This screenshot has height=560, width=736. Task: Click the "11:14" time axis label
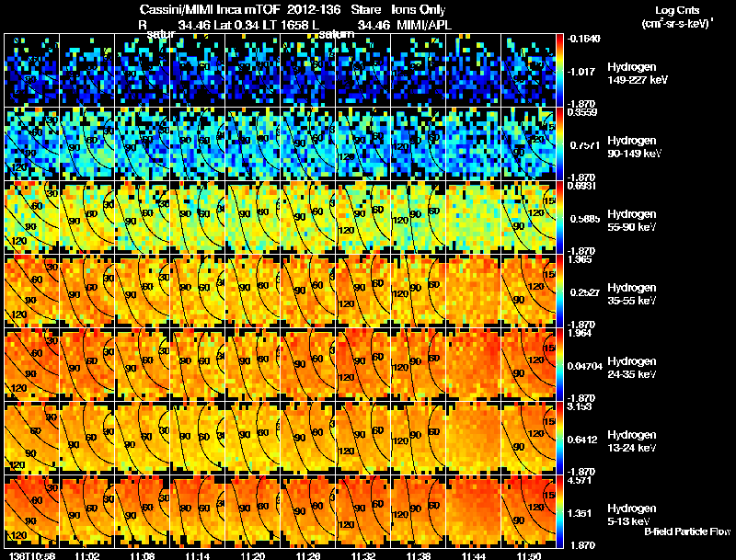(198, 555)
